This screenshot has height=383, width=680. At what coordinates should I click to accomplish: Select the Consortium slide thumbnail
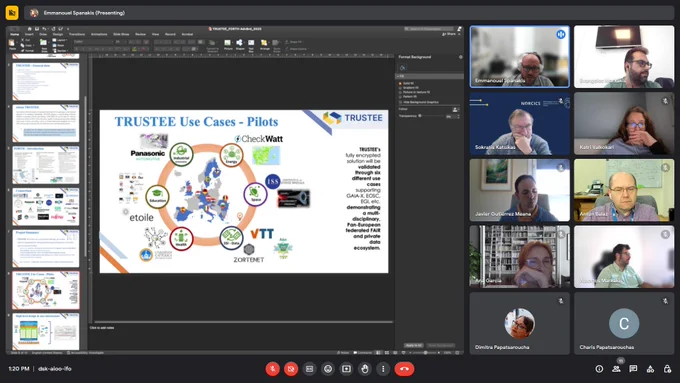(46, 207)
